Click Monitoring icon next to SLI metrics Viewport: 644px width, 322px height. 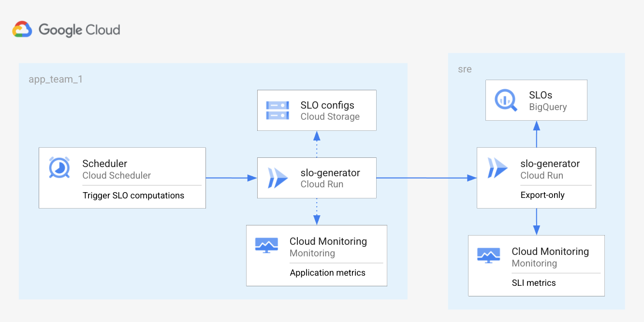point(489,255)
